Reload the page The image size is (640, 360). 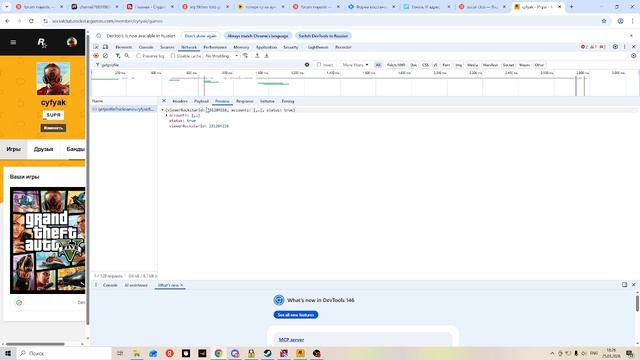tap(31, 21)
